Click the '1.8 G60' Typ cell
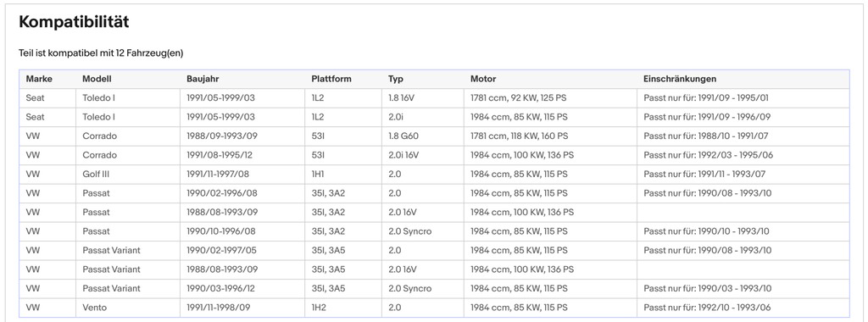Image resolution: width=868 pixels, height=322 pixels. click(x=403, y=136)
